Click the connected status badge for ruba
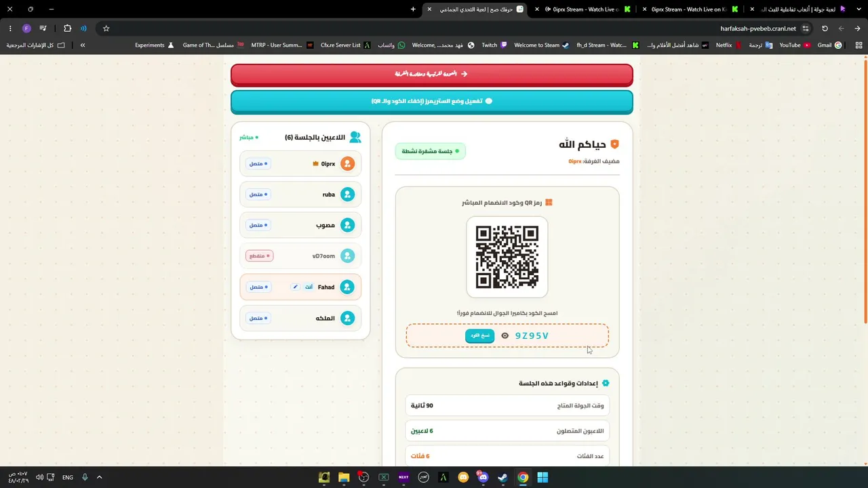The image size is (868, 488). coord(258,195)
